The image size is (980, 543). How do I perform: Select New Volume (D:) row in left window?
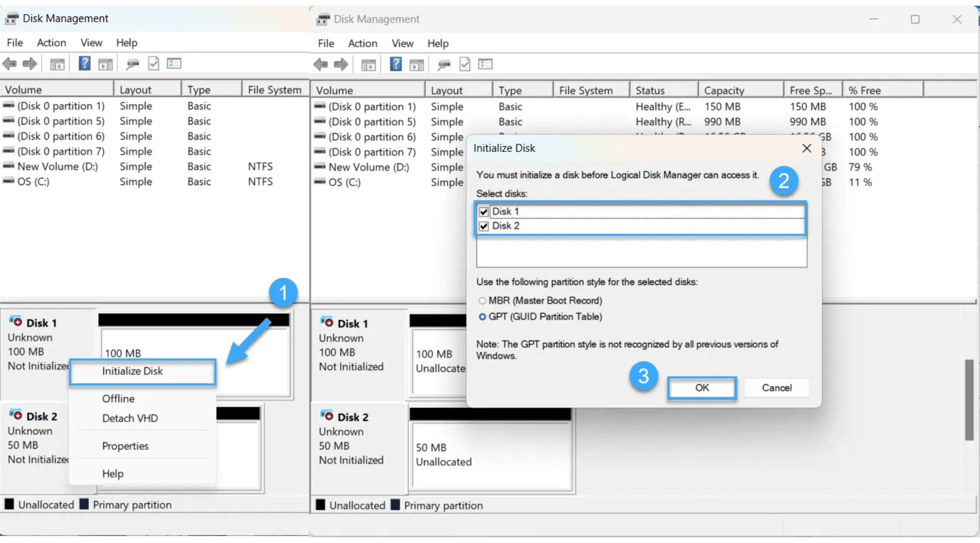pyautogui.click(x=155, y=167)
